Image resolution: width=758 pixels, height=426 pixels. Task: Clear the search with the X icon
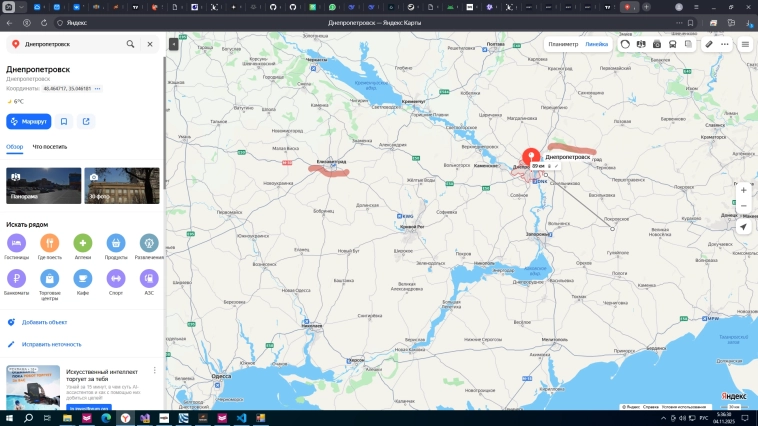coord(150,44)
